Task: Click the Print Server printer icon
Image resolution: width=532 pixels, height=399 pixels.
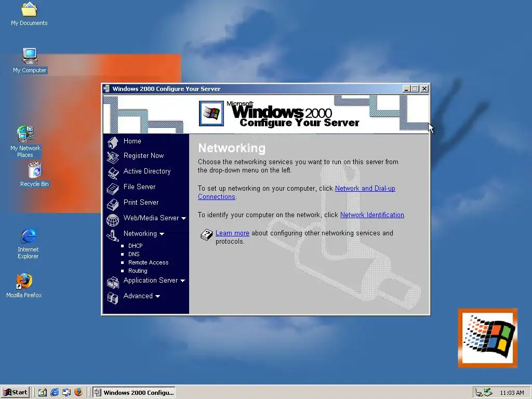Action: tap(113, 204)
